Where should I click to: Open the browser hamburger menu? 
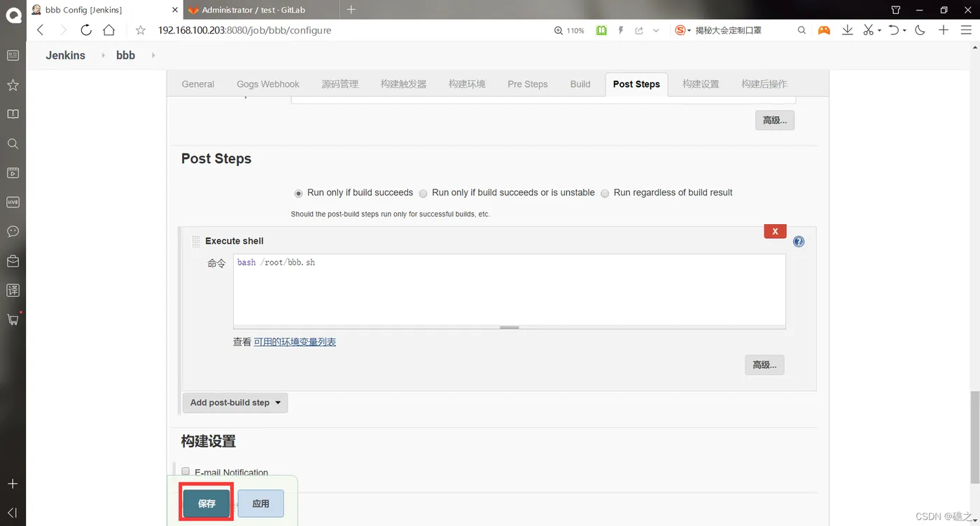pyautogui.click(x=967, y=30)
